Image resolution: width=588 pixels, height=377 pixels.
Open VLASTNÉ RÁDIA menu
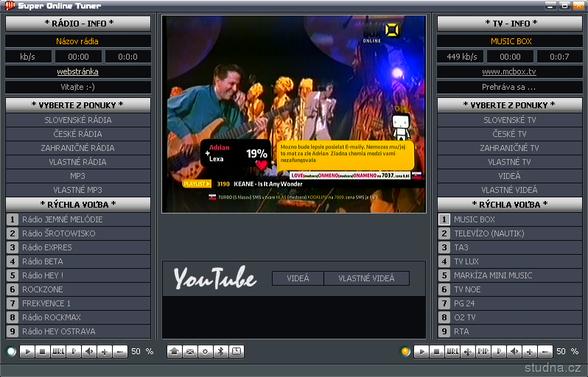[78, 162]
